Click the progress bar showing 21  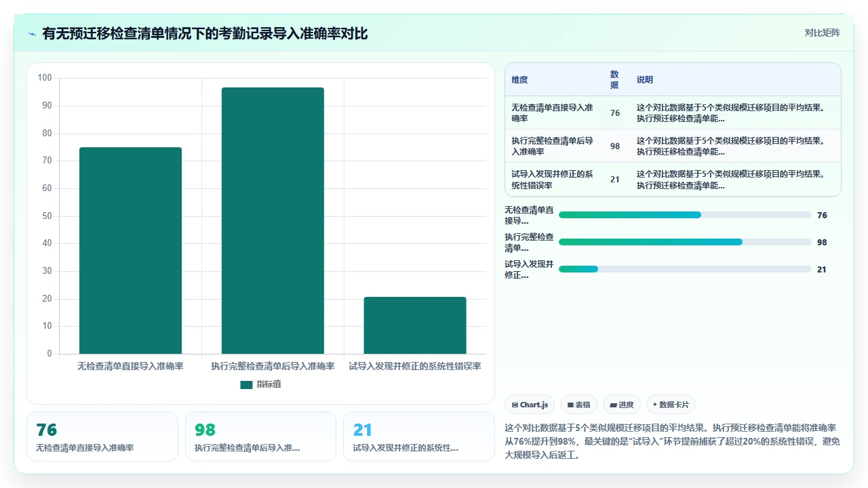click(x=685, y=269)
